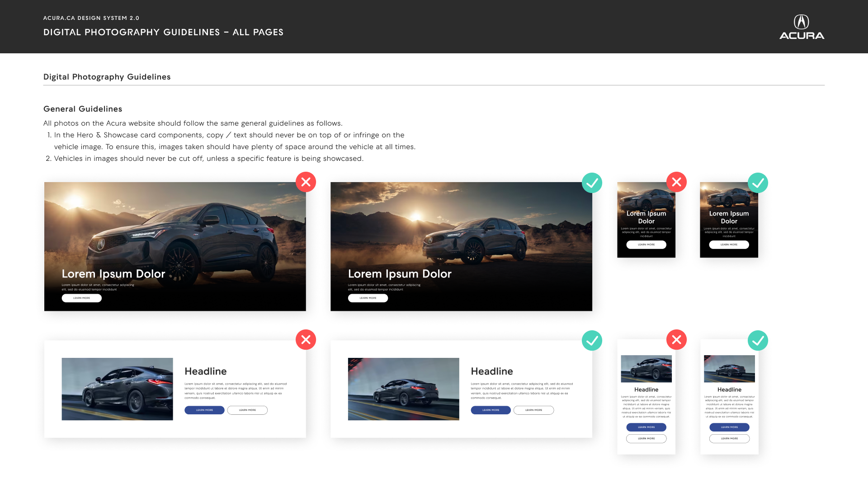Click blue Learn More in incorrect desktop showcase card
This screenshot has height=488, width=868.
coord(204,410)
